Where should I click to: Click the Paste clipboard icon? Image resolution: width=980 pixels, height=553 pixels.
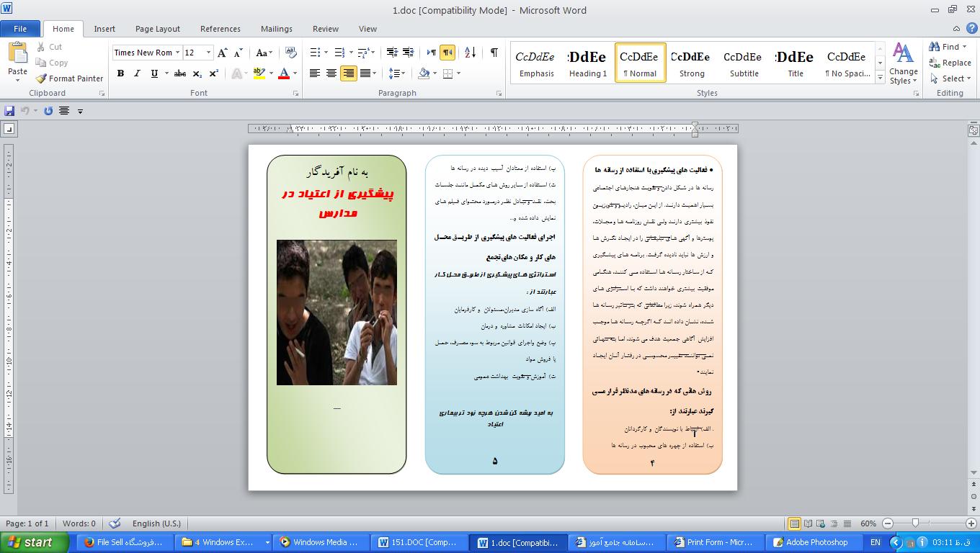(17, 53)
